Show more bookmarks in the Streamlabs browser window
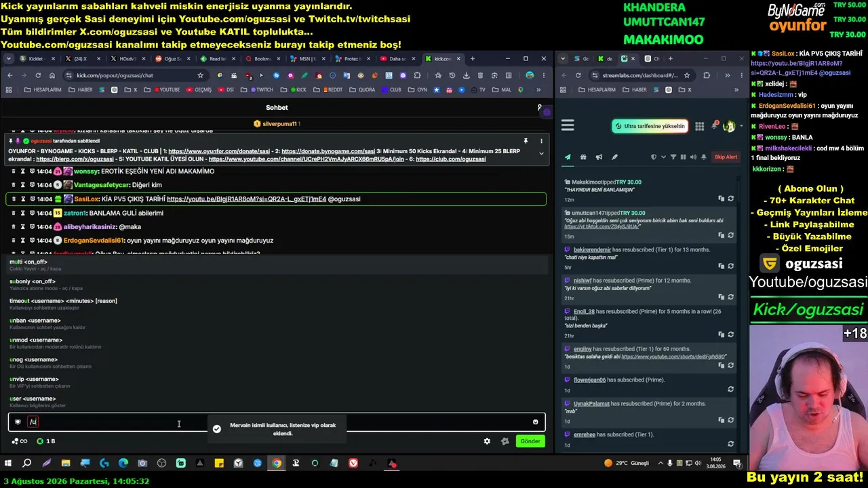Image resolution: width=868 pixels, height=488 pixels. click(736, 89)
